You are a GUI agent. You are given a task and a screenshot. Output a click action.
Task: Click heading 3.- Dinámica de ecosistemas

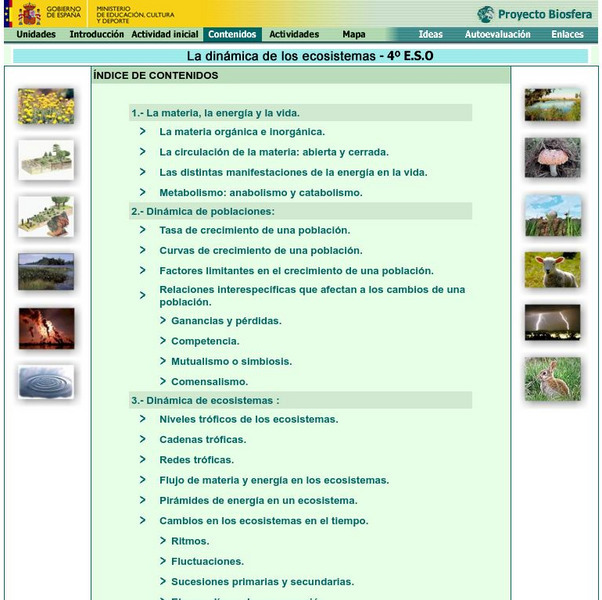205,400
